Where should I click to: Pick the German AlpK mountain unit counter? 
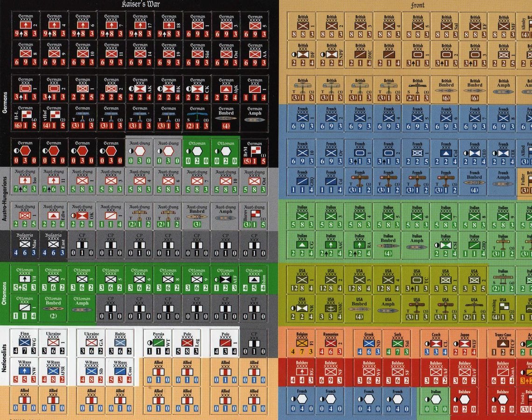point(226,89)
